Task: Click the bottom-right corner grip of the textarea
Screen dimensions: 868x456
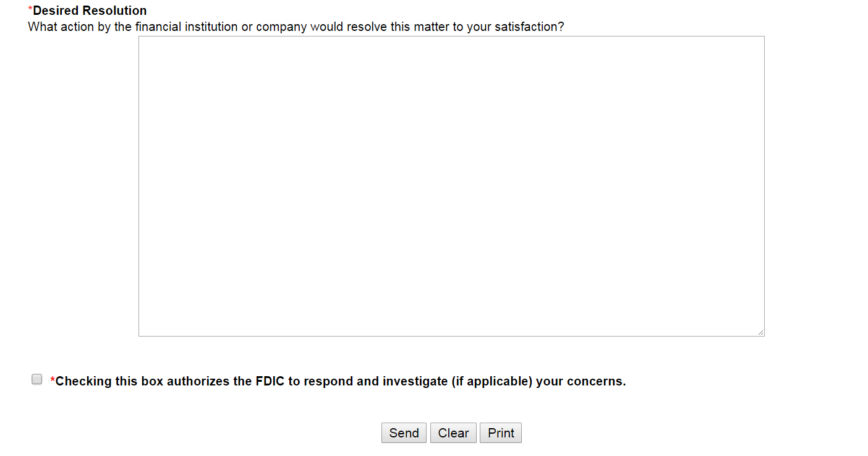Action: (x=760, y=332)
